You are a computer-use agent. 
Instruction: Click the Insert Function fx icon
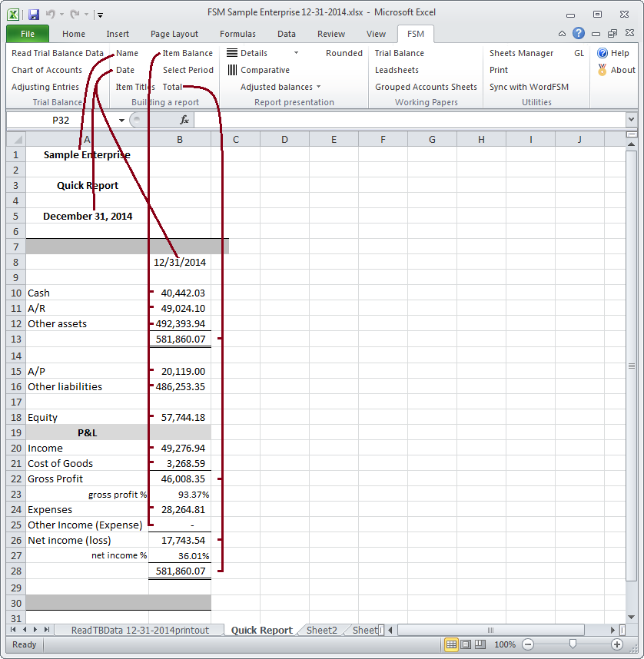point(184,120)
